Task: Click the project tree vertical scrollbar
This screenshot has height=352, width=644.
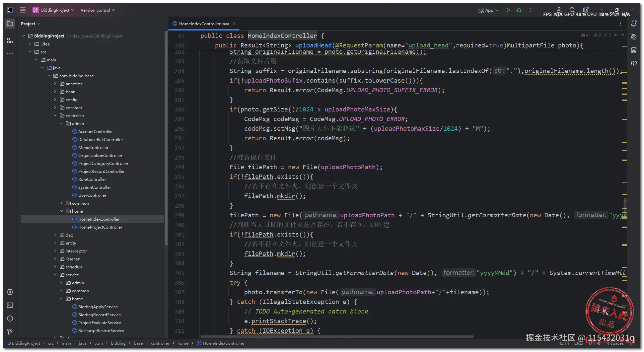Action: tap(166, 138)
